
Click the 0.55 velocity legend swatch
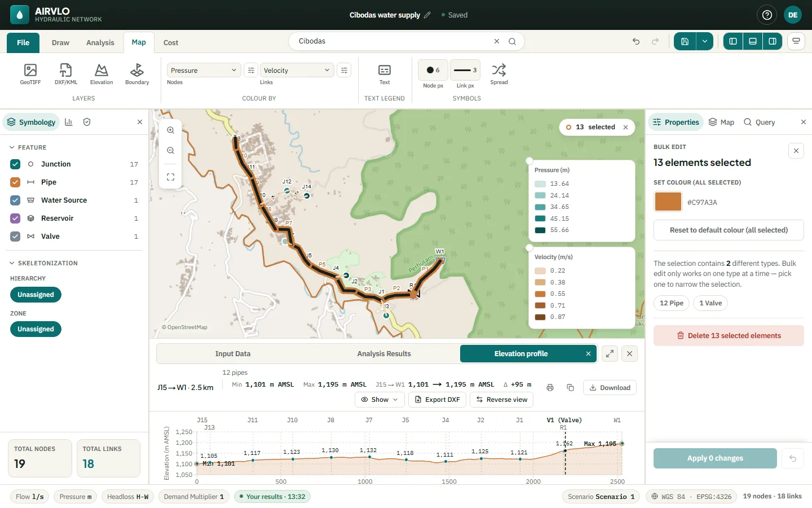pyautogui.click(x=540, y=294)
